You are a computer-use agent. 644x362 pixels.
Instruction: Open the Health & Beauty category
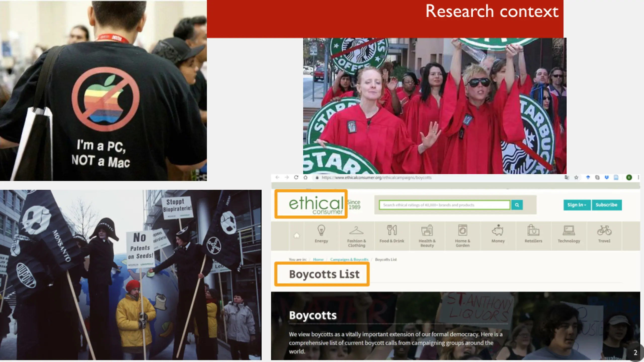coord(427,236)
